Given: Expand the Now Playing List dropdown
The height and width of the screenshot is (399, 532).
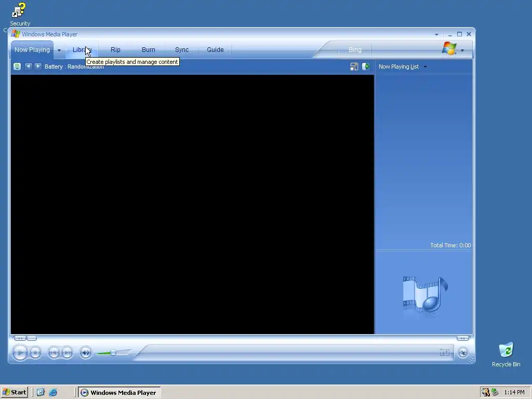Looking at the screenshot, I should coord(425,66).
